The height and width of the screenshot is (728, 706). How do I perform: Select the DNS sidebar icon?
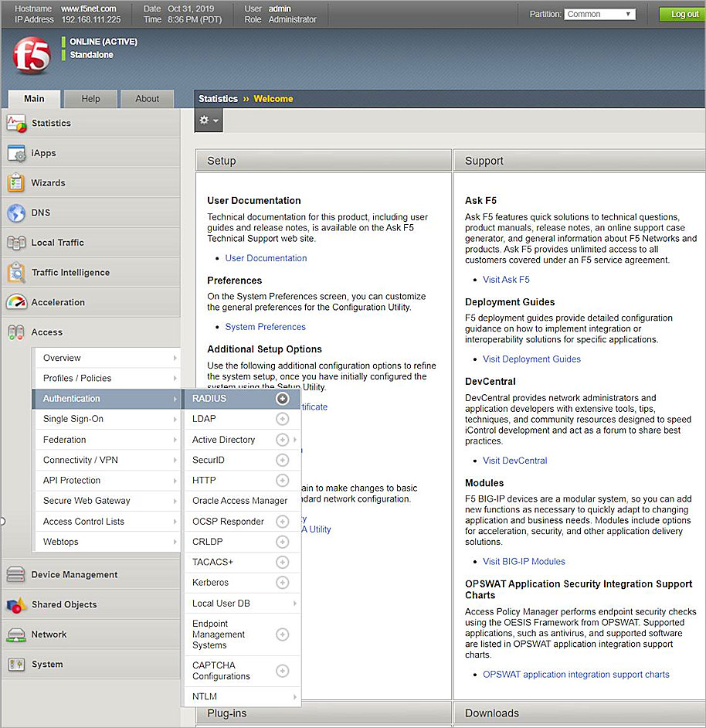coord(17,213)
